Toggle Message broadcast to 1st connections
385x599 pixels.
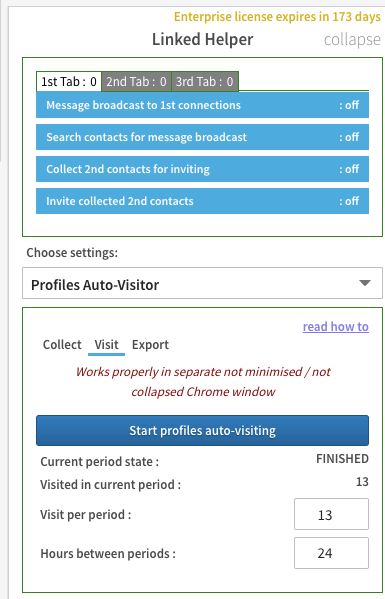click(202, 105)
